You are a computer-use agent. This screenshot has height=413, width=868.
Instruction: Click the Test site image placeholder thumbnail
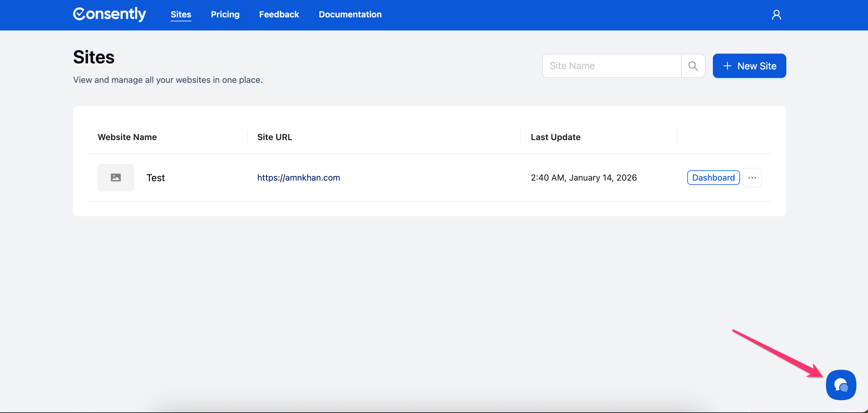click(x=116, y=178)
